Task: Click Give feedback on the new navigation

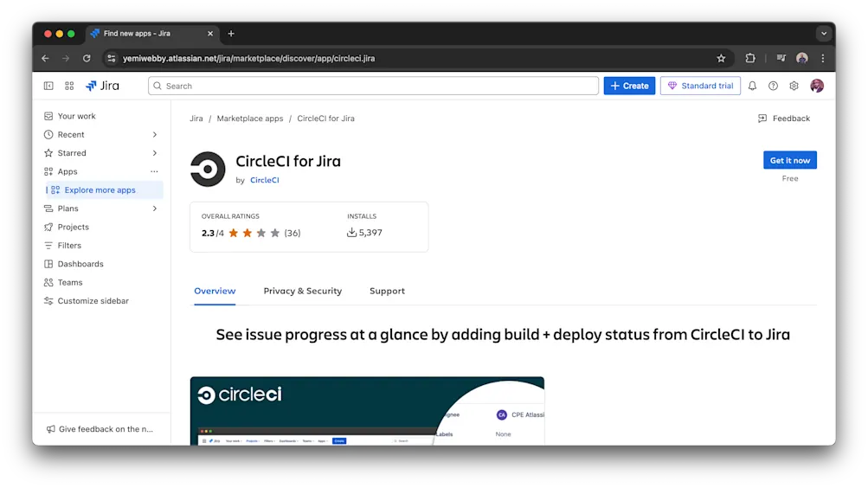Action: pyautogui.click(x=100, y=429)
